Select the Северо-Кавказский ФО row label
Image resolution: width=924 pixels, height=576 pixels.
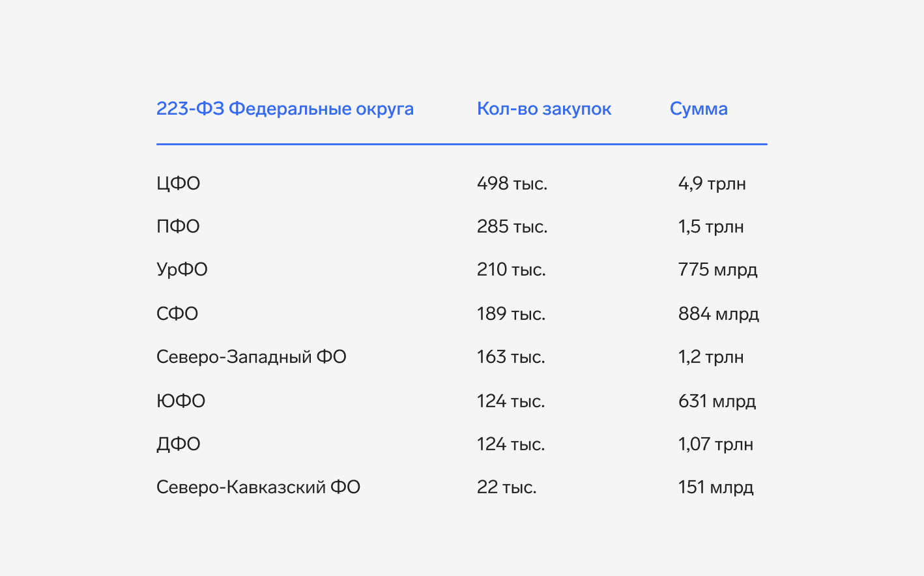pyautogui.click(x=258, y=487)
